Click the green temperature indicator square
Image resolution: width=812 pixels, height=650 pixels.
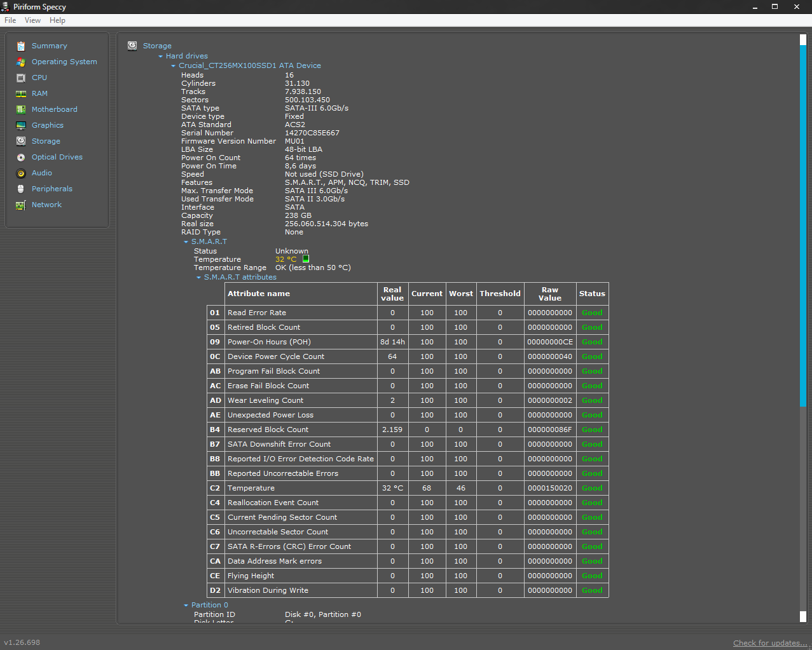point(306,259)
